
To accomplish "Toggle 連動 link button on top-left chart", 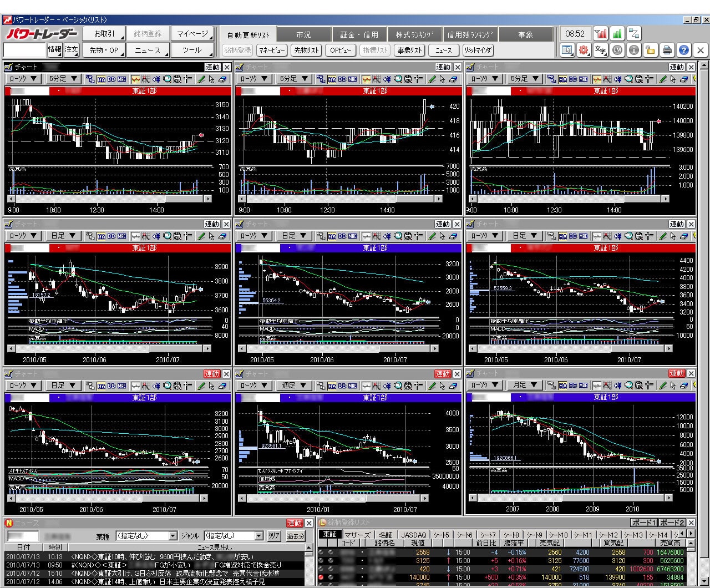I will [x=212, y=67].
